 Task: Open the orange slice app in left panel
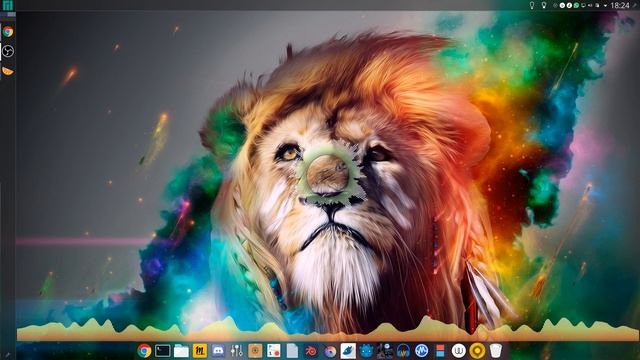click(x=8, y=71)
